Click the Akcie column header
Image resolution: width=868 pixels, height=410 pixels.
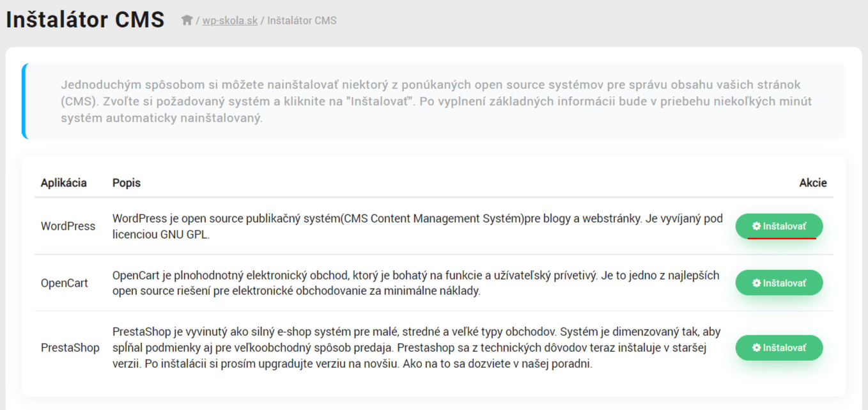813,183
